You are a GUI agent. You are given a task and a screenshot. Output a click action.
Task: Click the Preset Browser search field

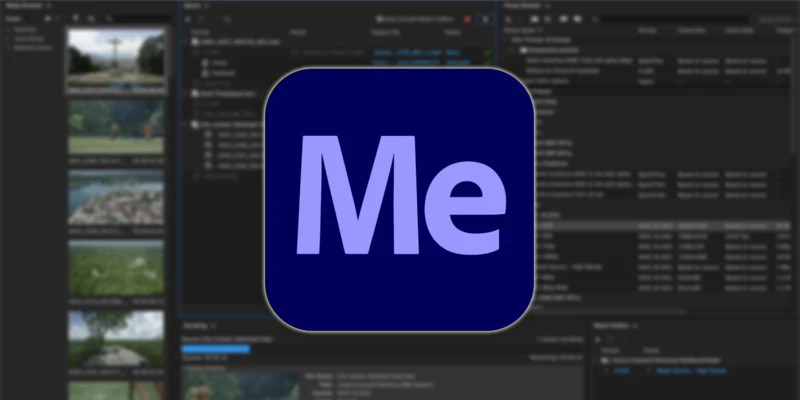tap(674, 19)
